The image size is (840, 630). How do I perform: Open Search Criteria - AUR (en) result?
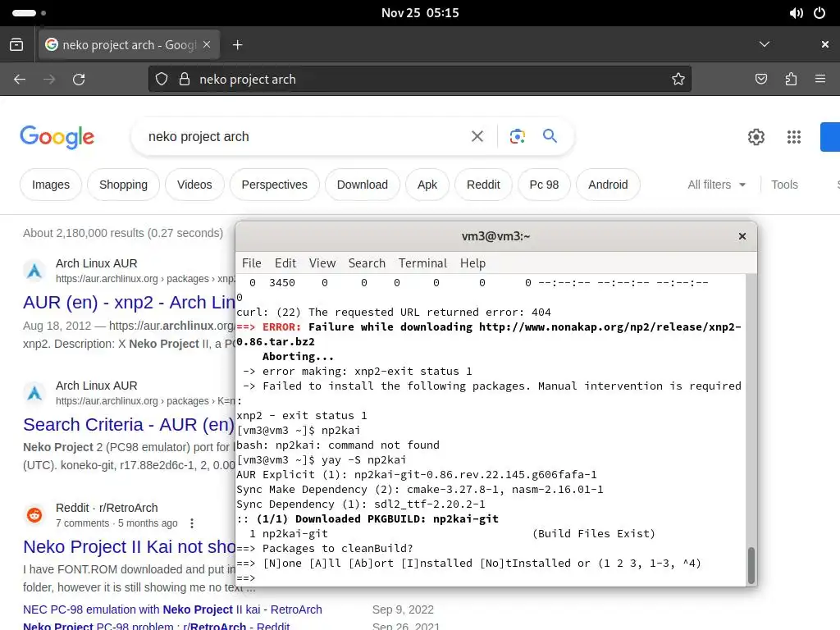tap(129, 425)
